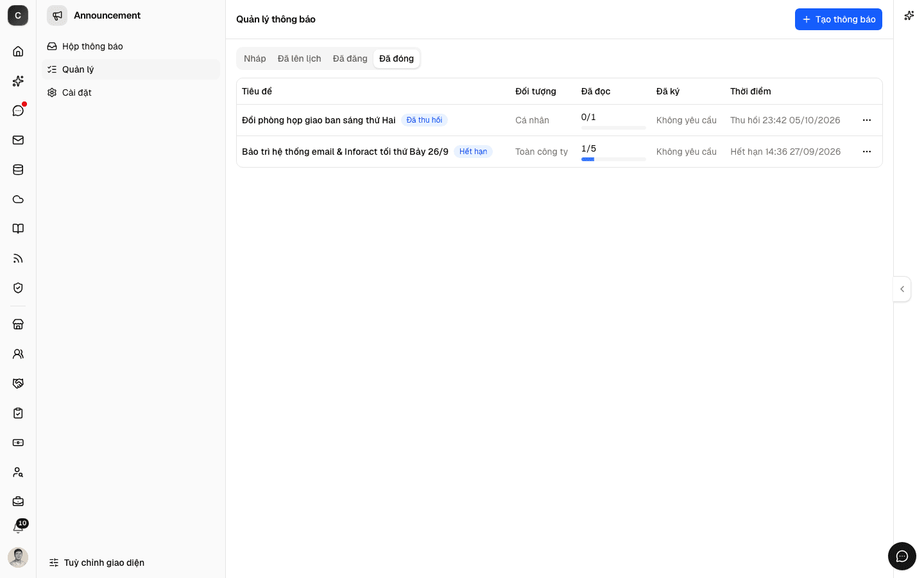This screenshot has height=578, width=924.
Task: Open the person search icon in left rail
Action: (18, 472)
